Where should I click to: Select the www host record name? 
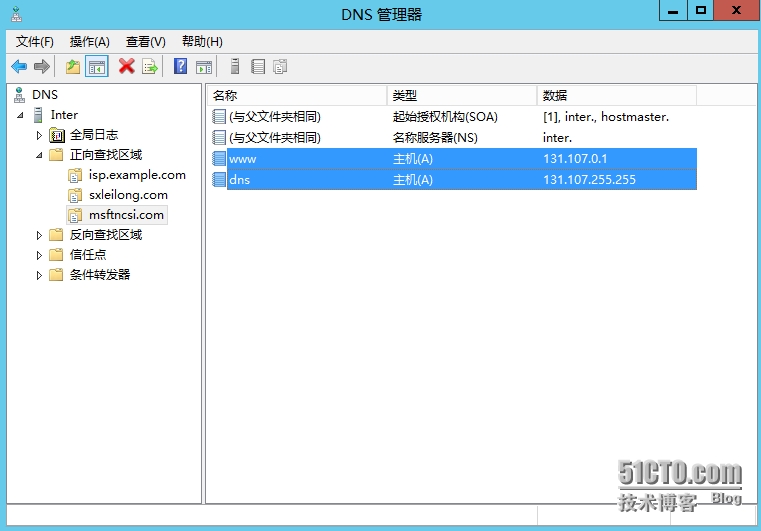tap(243, 159)
